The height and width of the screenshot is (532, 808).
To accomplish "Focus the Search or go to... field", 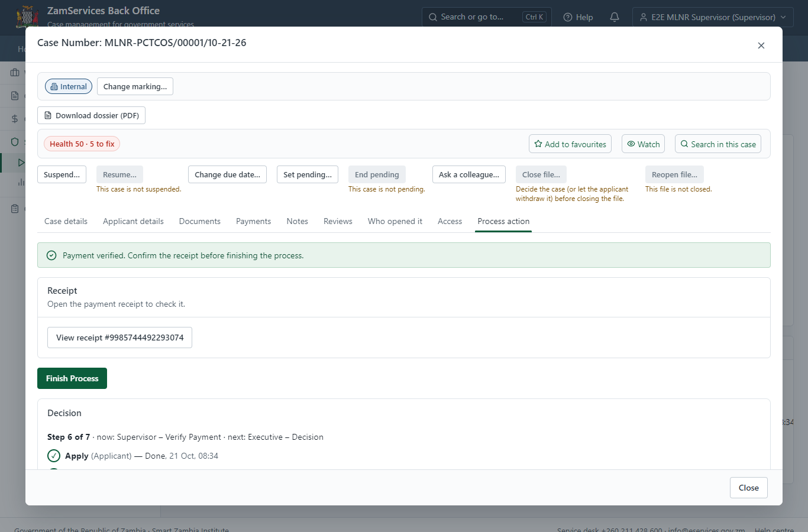I will coord(486,17).
